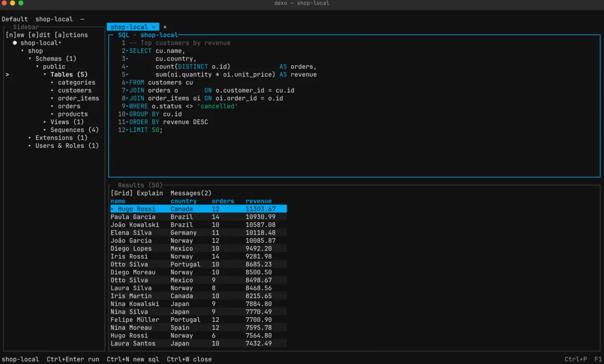The width and height of the screenshot is (604, 364).
Task: Click the Spain country cell
Action: click(x=180, y=328)
